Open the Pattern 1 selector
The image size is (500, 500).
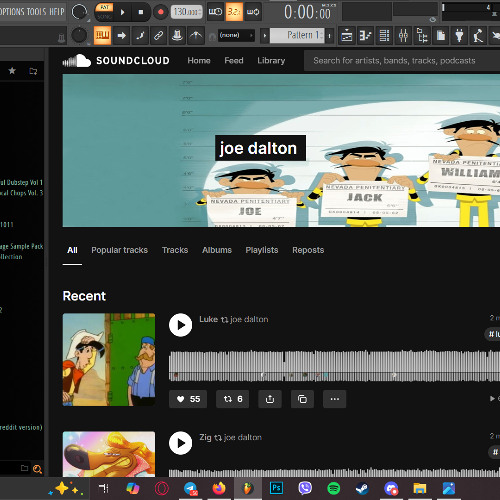[x=297, y=35]
